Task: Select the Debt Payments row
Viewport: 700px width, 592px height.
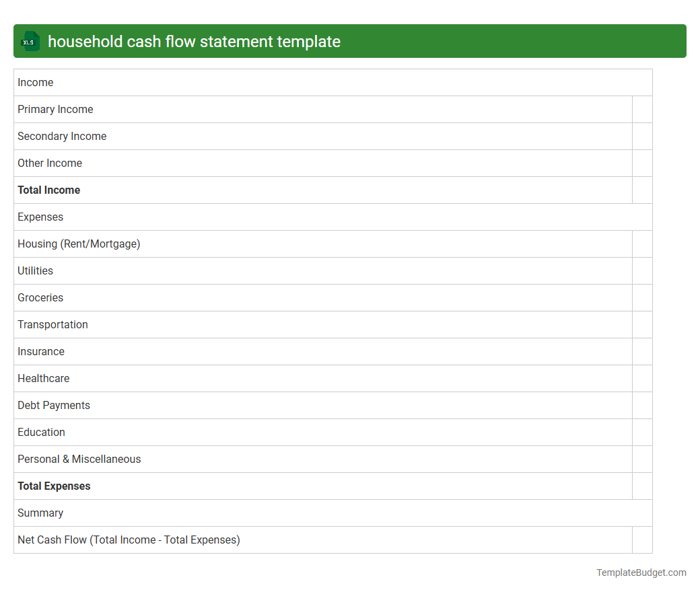Action: click(x=54, y=405)
